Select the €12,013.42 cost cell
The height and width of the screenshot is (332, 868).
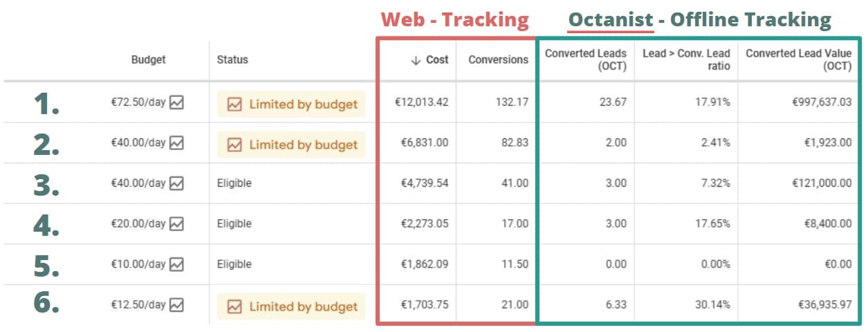(421, 102)
